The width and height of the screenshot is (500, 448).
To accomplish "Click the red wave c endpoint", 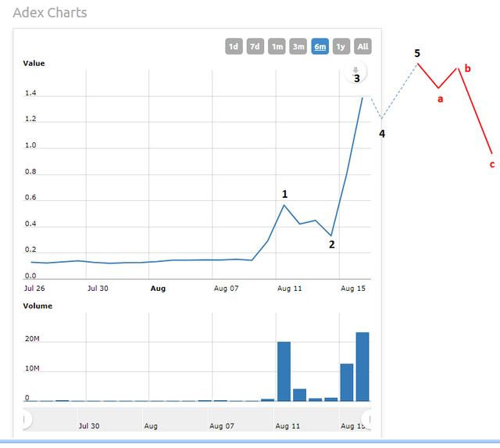I will click(x=491, y=153).
